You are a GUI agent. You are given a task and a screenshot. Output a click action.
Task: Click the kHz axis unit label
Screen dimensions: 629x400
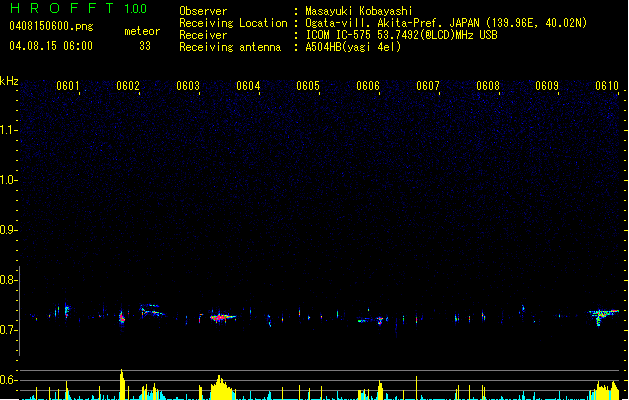pos(9,81)
